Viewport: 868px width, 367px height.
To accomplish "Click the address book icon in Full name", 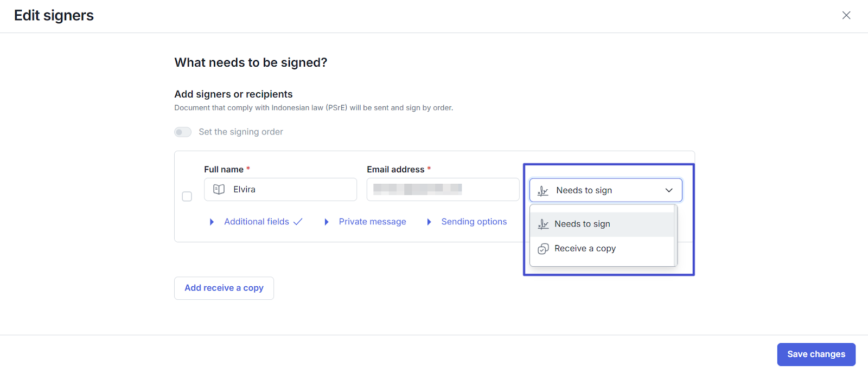I will click(219, 189).
